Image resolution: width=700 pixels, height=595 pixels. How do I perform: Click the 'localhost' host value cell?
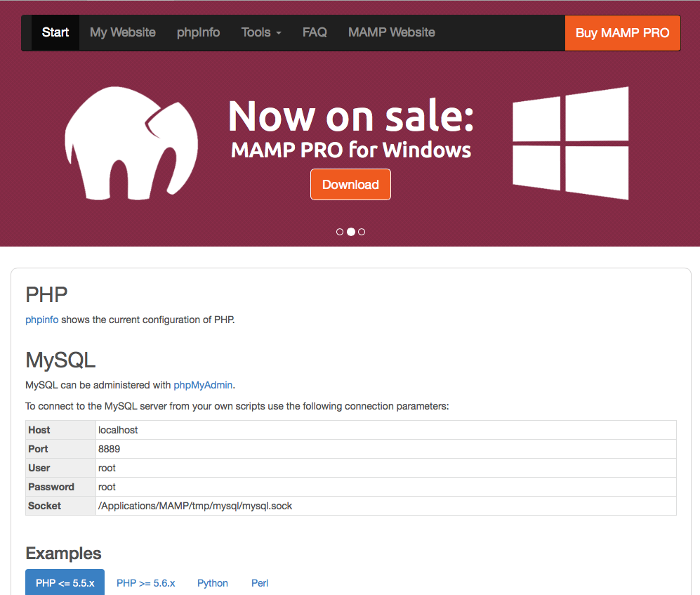[x=386, y=430]
